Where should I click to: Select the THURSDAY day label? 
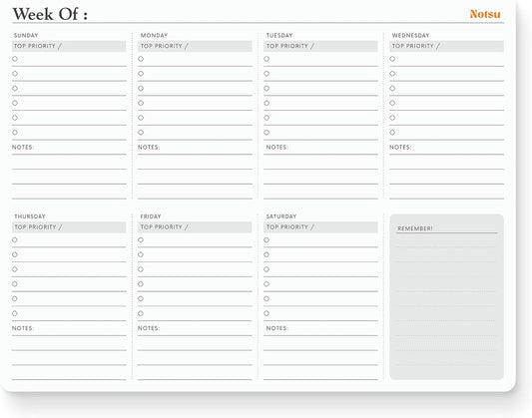pos(30,216)
